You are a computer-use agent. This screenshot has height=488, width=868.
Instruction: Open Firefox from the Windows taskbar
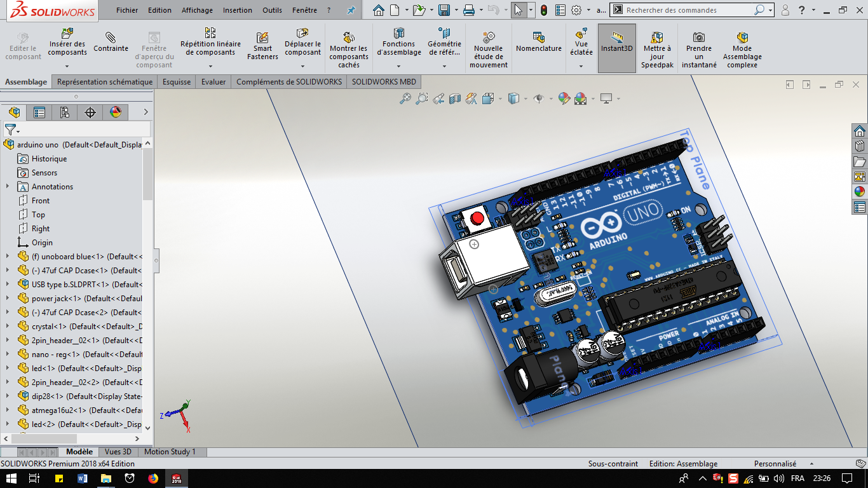(153, 478)
